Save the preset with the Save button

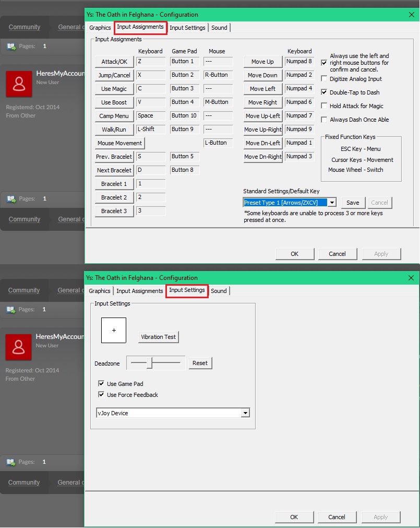353,203
